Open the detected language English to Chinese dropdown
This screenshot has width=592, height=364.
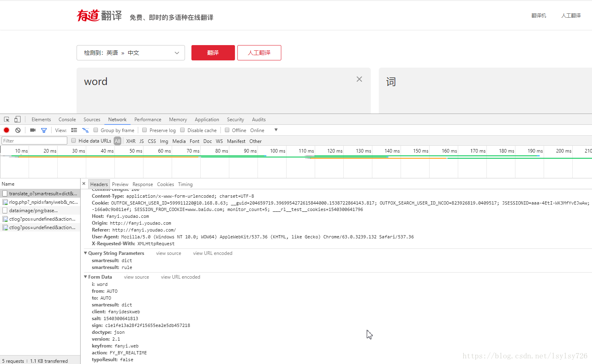click(131, 53)
